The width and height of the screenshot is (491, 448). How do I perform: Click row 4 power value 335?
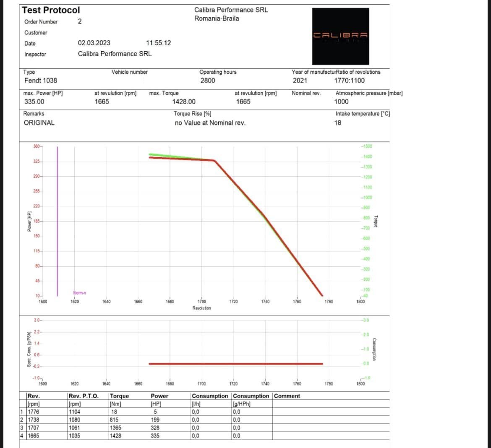(155, 436)
